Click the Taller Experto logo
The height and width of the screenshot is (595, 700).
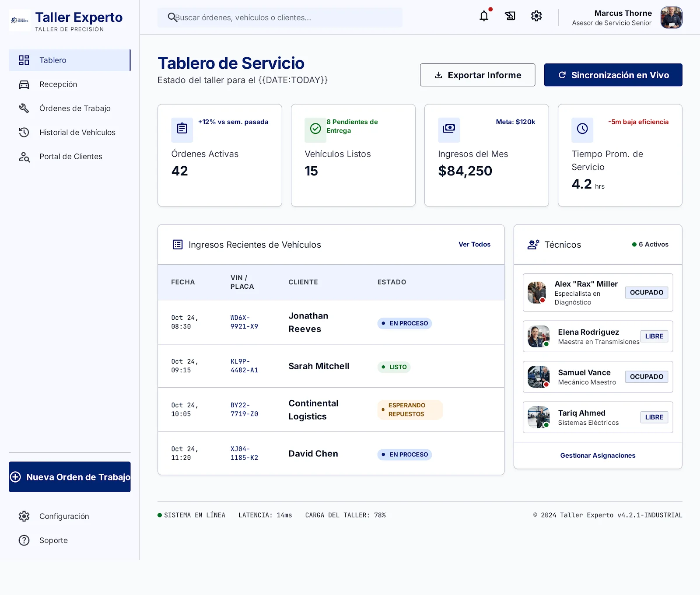(x=20, y=20)
